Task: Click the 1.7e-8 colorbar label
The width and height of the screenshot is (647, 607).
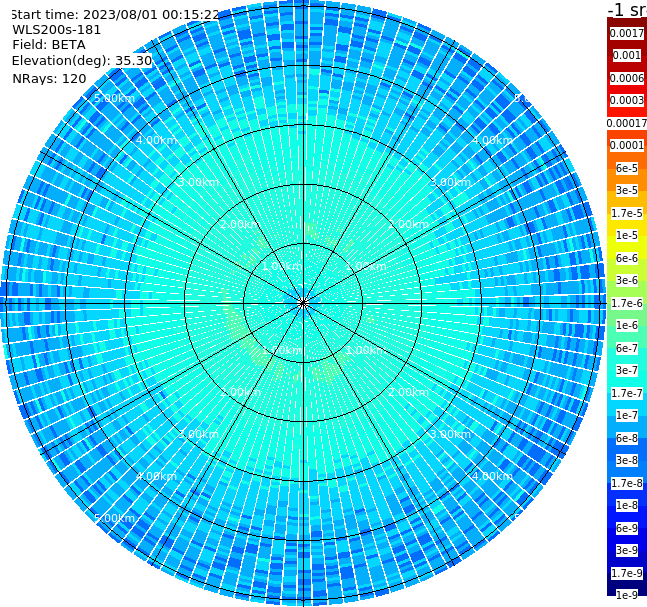Action: [x=627, y=483]
